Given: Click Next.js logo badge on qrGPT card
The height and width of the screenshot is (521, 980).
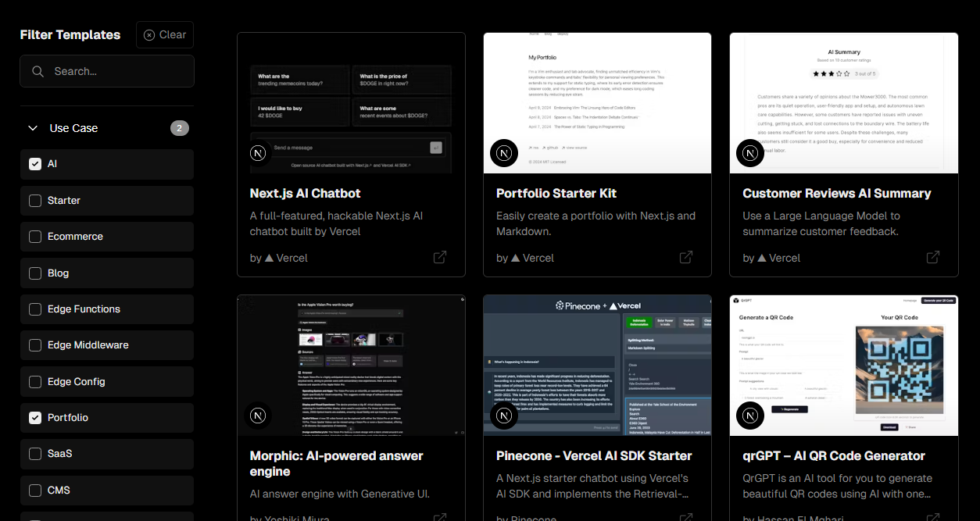Looking at the screenshot, I should point(750,416).
